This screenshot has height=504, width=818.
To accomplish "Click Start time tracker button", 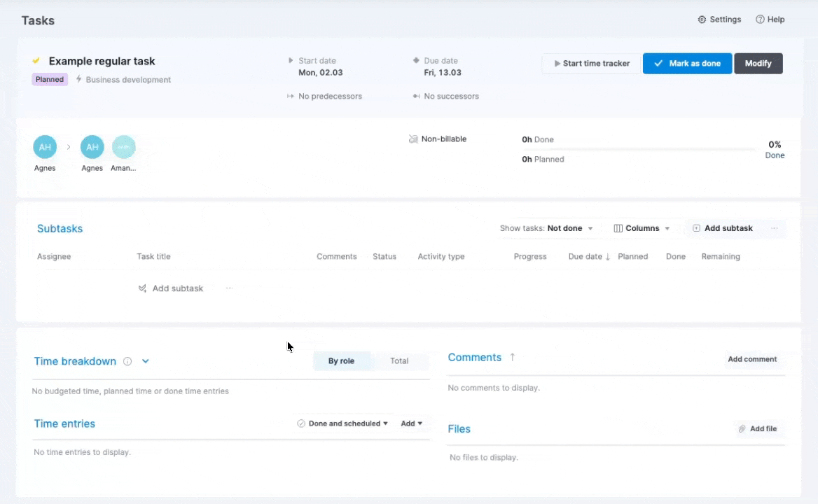I will [x=592, y=64].
